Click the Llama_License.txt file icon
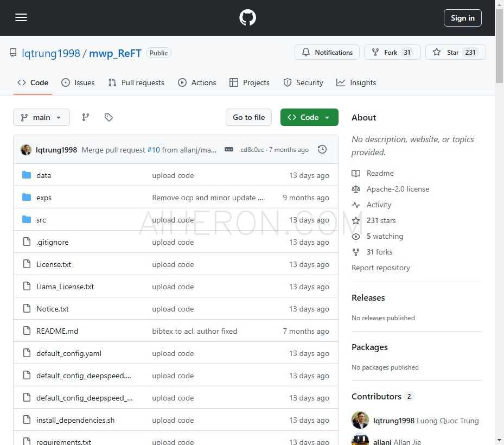504x445 pixels. click(27, 286)
